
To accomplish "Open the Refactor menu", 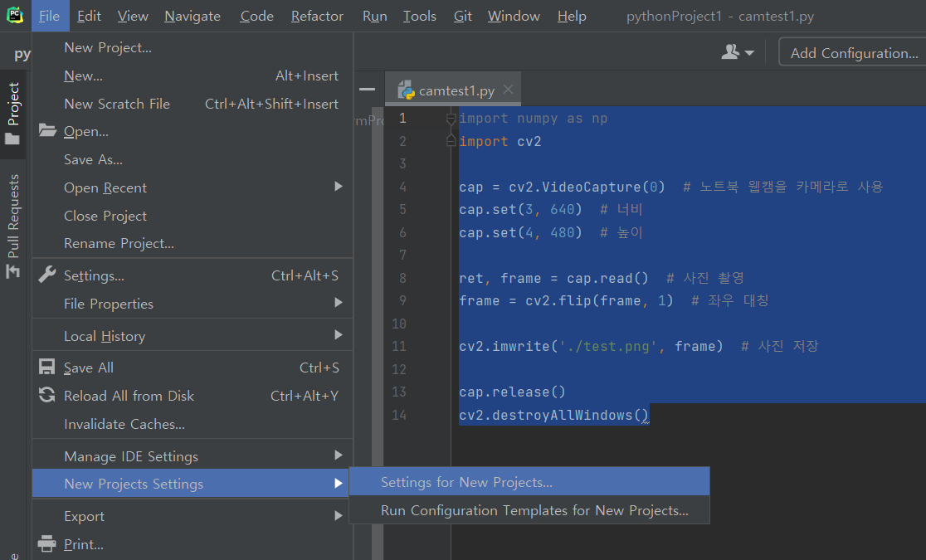I will pyautogui.click(x=317, y=16).
